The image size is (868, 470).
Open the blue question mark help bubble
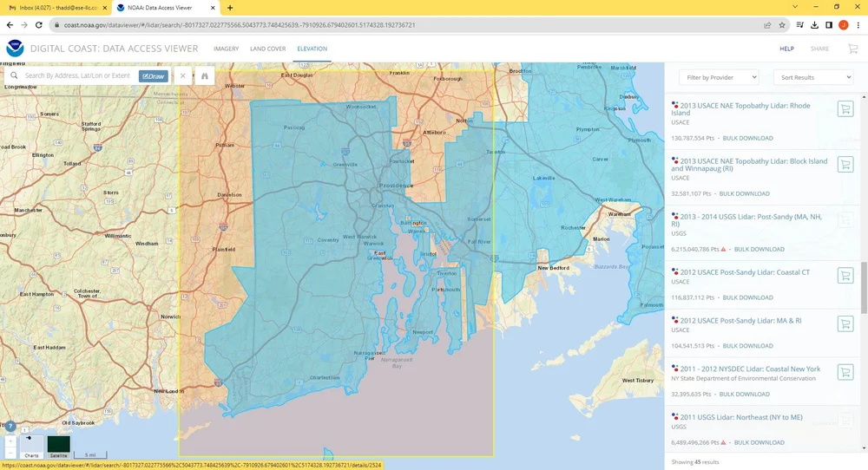[x=10, y=427]
